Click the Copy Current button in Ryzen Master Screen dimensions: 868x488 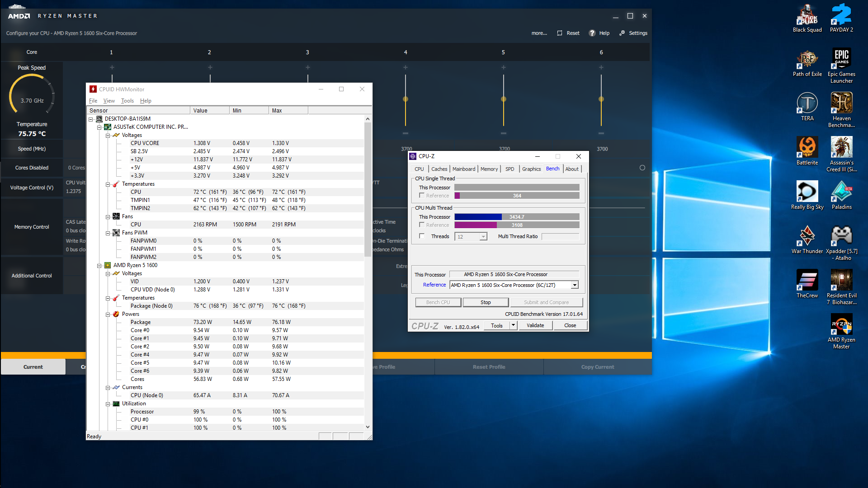coord(598,367)
